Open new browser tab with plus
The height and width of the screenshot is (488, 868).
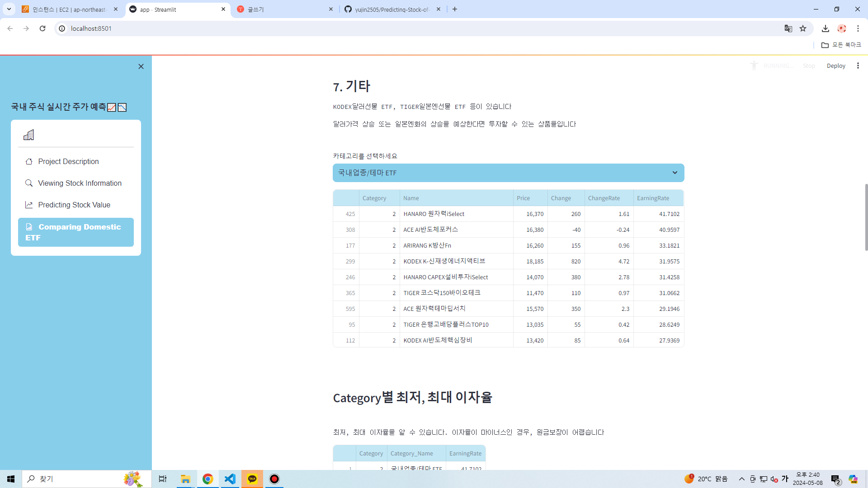[x=455, y=9]
